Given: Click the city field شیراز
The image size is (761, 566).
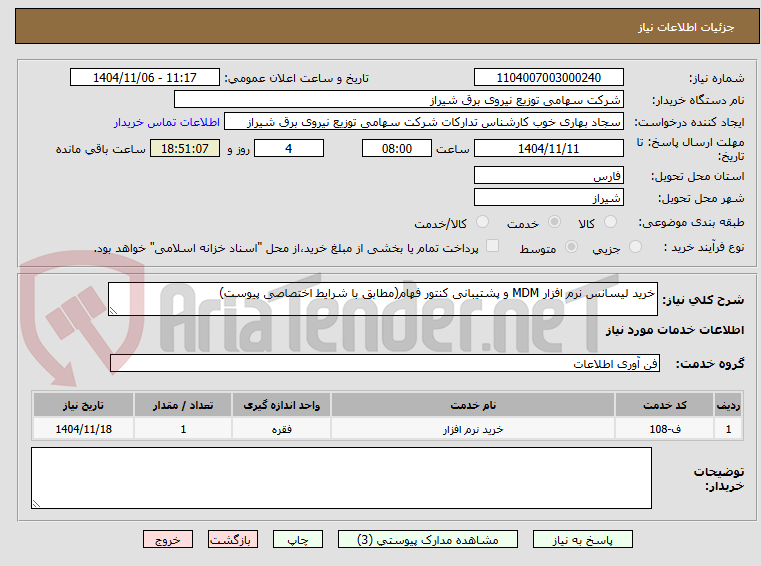Looking at the screenshot, I should pos(548,198).
